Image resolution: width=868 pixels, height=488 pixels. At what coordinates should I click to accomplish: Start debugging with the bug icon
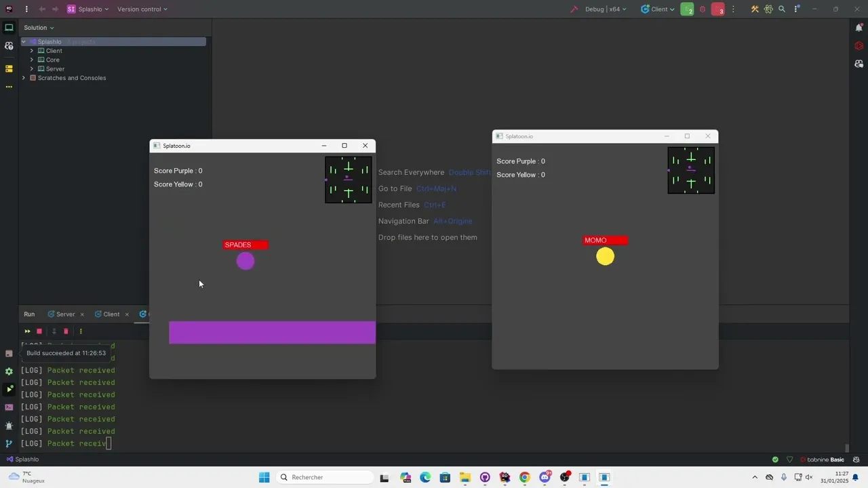click(x=703, y=9)
